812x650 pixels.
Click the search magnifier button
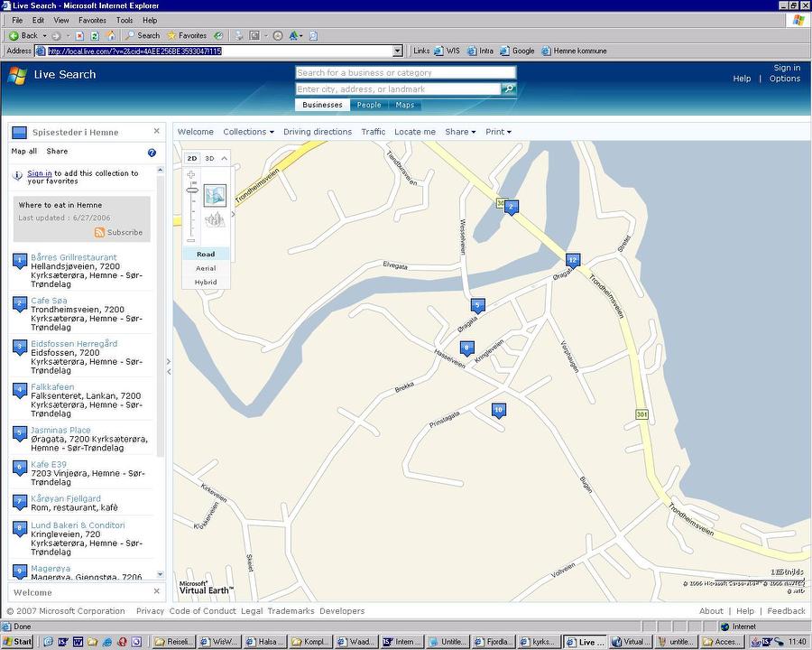(509, 88)
